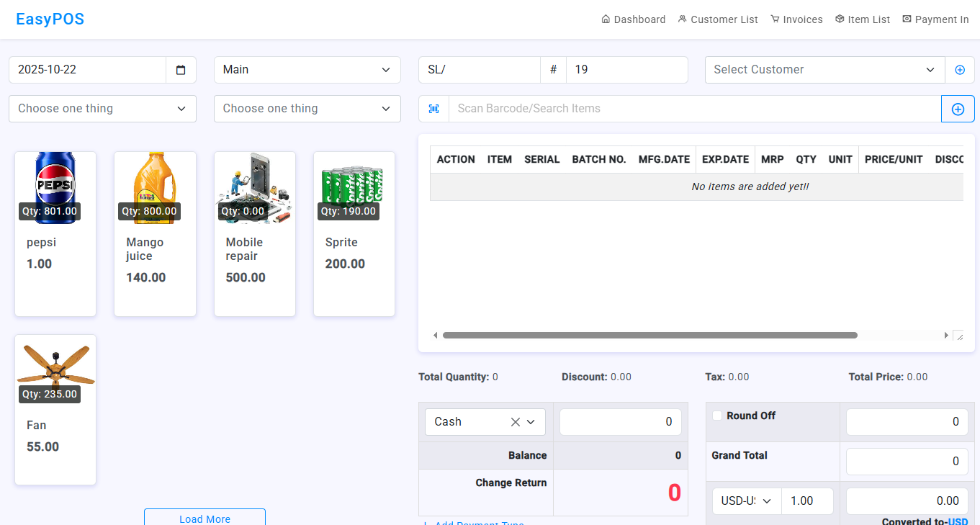Click the resize handle of items table
The width and height of the screenshot is (980, 525).
pyautogui.click(x=958, y=336)
